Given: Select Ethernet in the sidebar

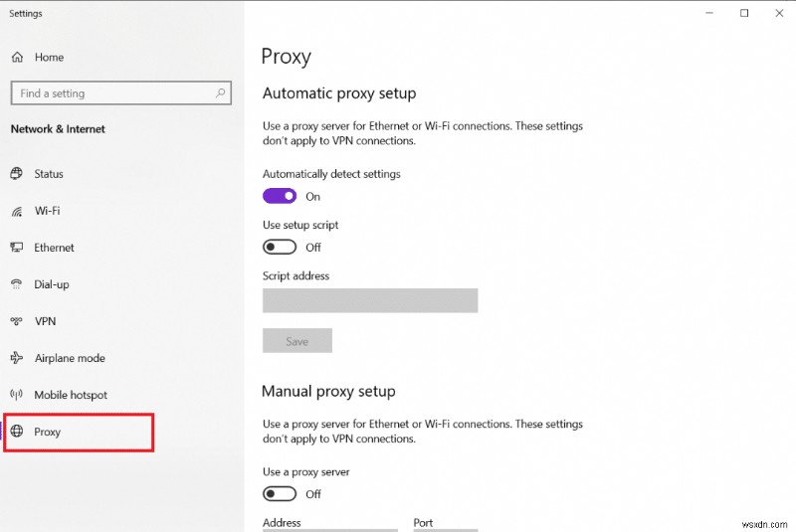Looking at the screenshot, I should pyautogui.click(x=54, y=248).
